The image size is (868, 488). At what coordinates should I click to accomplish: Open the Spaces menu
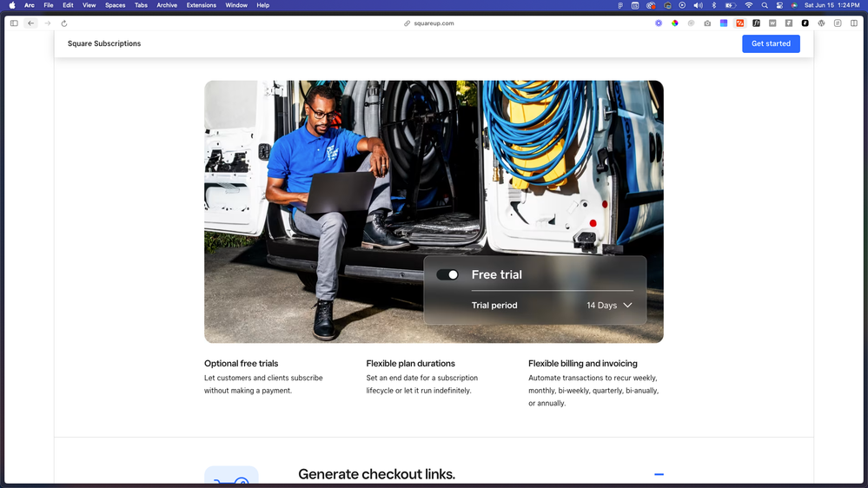click(x=115, y=5)
